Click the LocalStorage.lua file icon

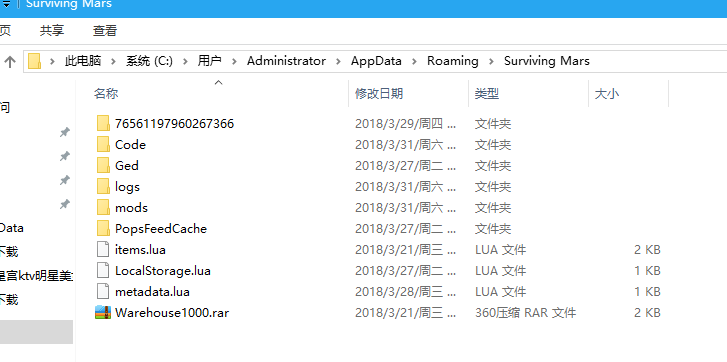103,270
